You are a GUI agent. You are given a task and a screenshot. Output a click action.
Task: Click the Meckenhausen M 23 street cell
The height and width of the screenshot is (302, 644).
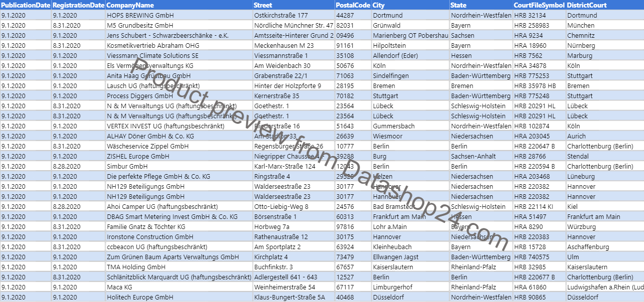(x=293, y=45)
